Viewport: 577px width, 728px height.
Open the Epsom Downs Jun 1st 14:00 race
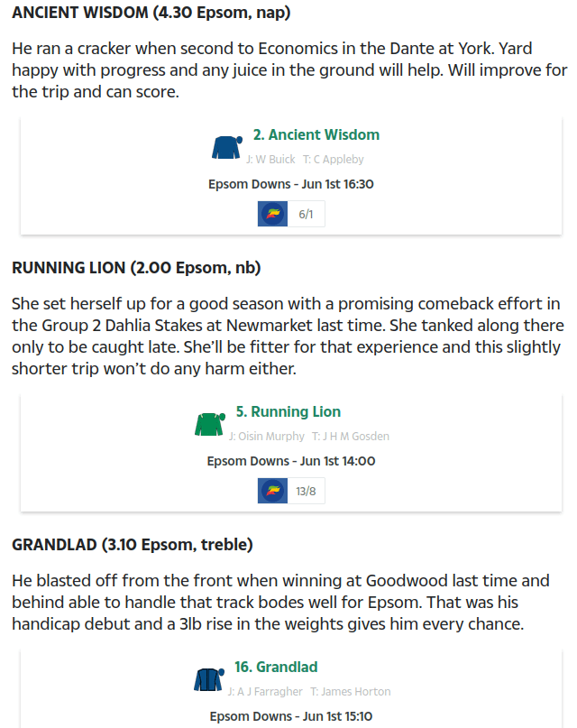coord(291,462)
